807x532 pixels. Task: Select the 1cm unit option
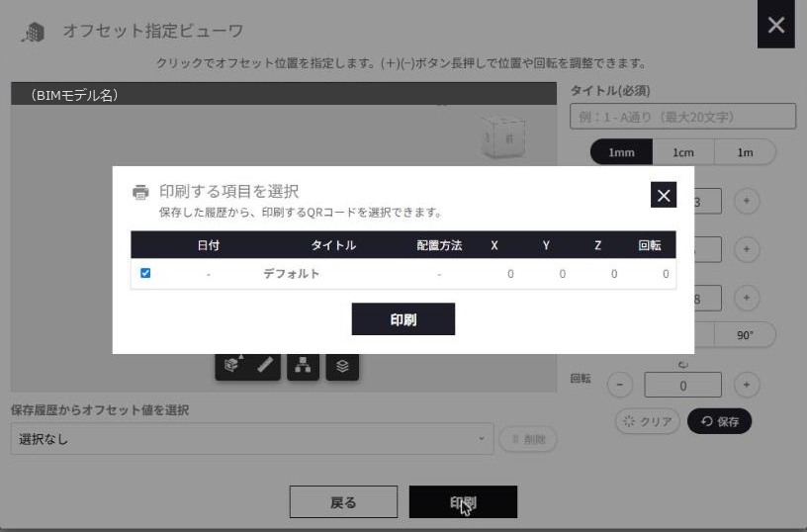point(683,152)
